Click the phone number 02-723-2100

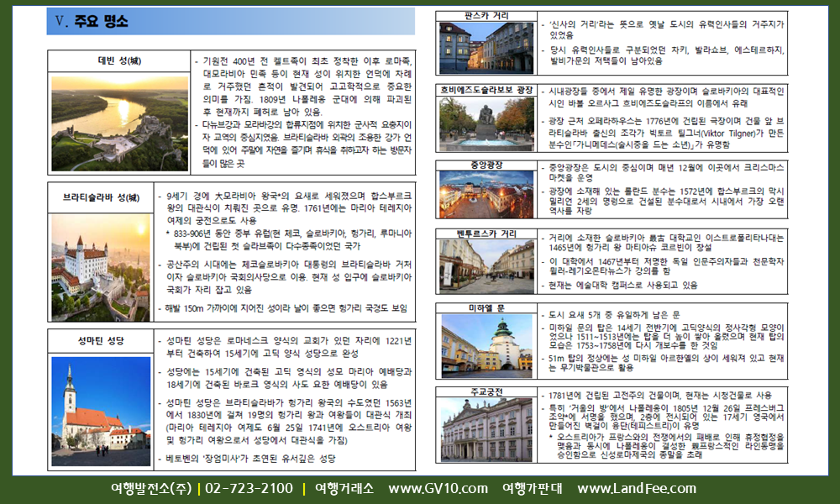[249, 489]
